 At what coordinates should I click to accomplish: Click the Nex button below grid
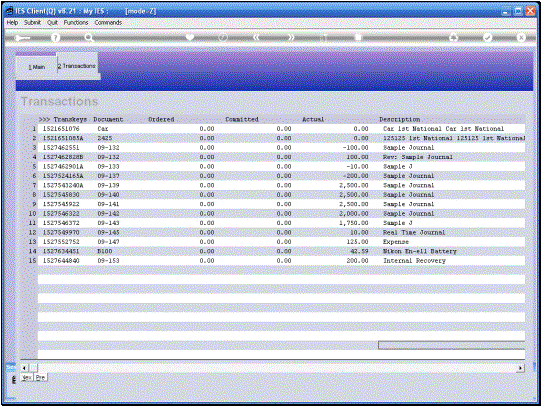point(27,377)
